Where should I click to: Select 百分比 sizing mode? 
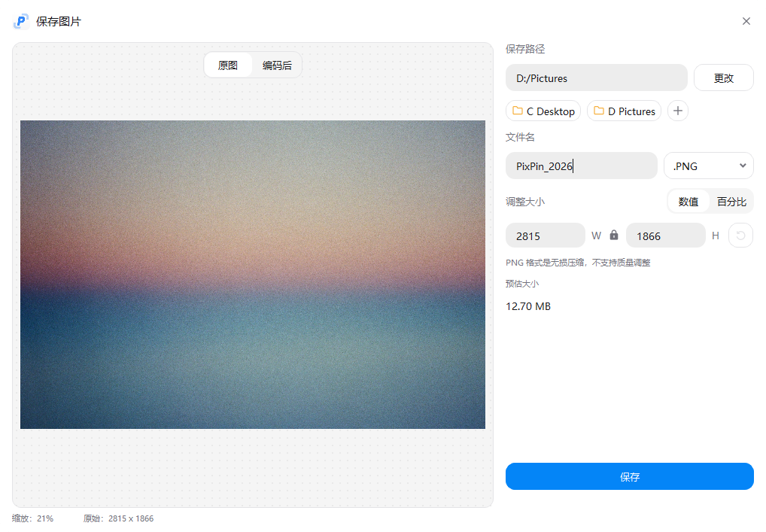(x=729, y=201)
